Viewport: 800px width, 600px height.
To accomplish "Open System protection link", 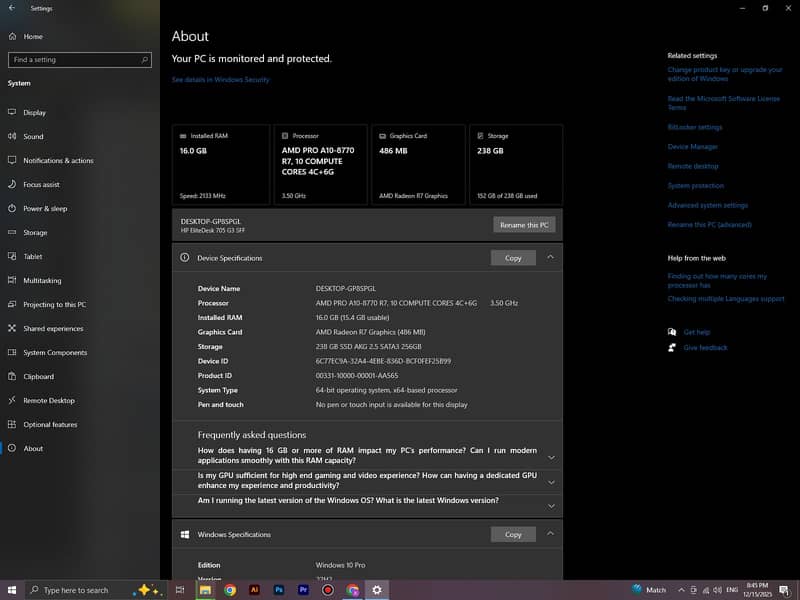I will [x=695, y=186].
